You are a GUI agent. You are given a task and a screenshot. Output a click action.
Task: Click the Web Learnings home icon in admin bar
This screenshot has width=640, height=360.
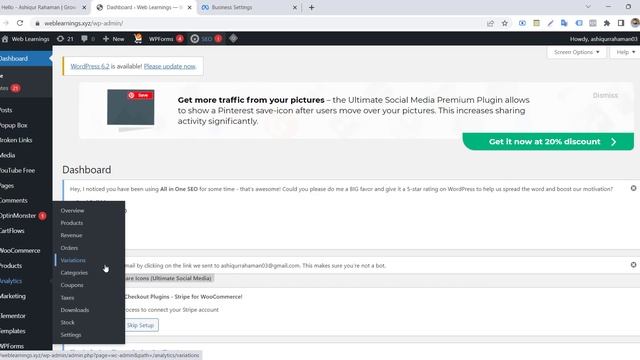click(x=5, y=39)
